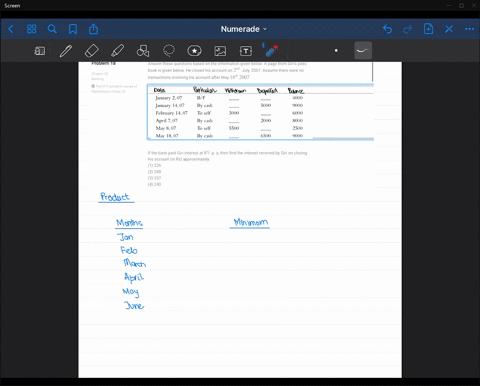This screenshot has width=480, height=386.
Task: Select the Pen tool
Action: (x=66, y=51)
